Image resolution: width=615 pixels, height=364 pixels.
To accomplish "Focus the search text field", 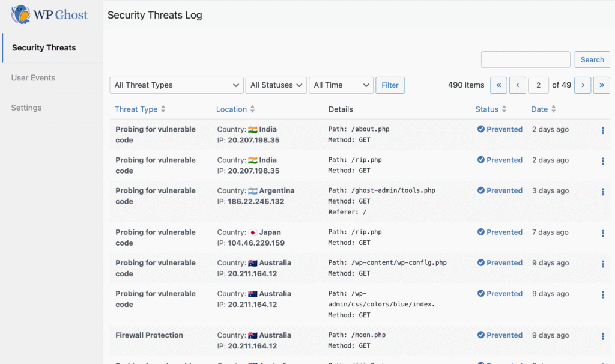I will pyautogui.click(x=526, y=59).
